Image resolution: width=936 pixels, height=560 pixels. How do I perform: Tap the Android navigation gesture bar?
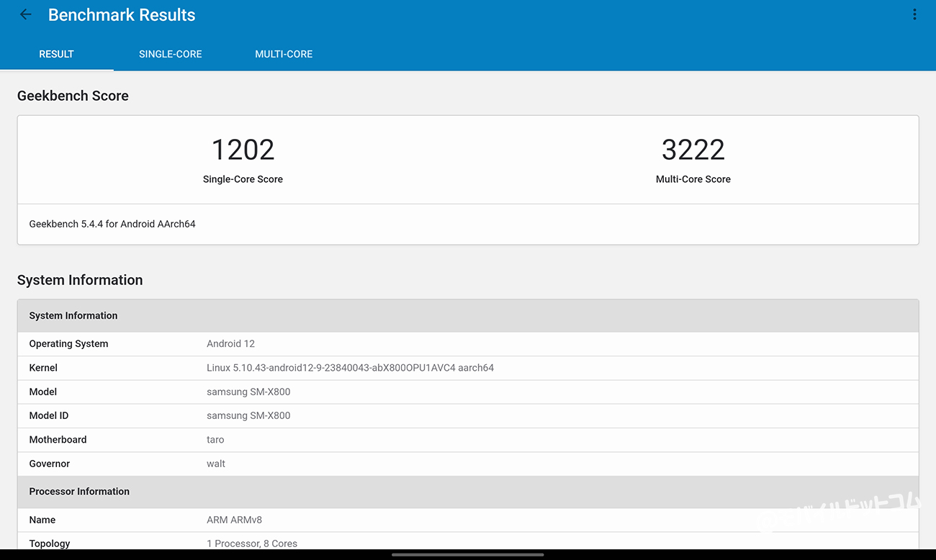tap(468, 555)
